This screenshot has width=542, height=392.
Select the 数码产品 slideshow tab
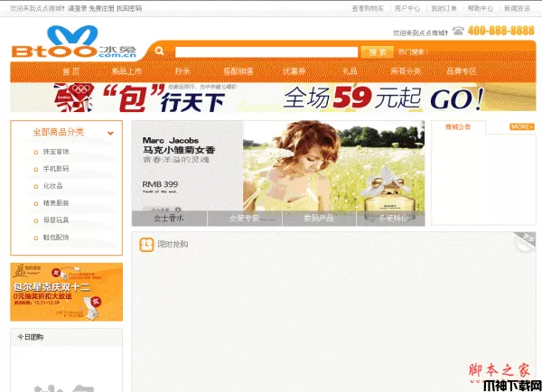pyautogui.click(x=319, y=218)
